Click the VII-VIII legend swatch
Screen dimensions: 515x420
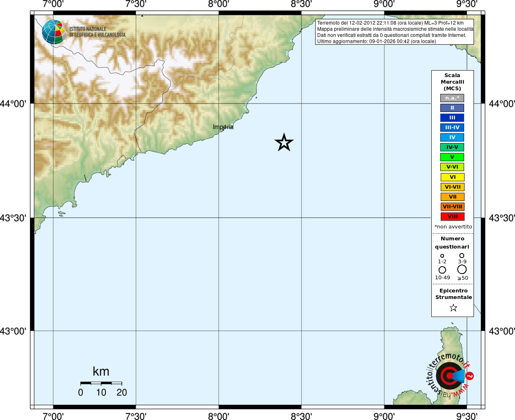pos(453,207)
